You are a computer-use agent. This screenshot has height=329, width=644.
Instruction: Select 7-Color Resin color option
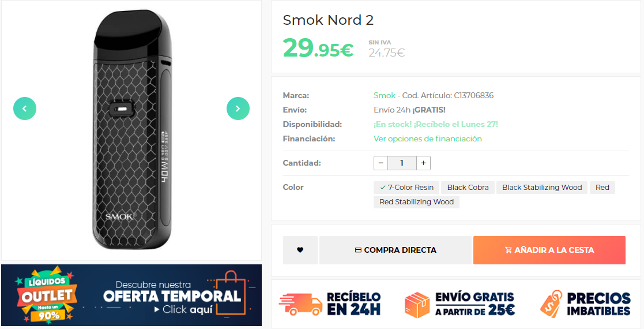[x=406, y=188]
